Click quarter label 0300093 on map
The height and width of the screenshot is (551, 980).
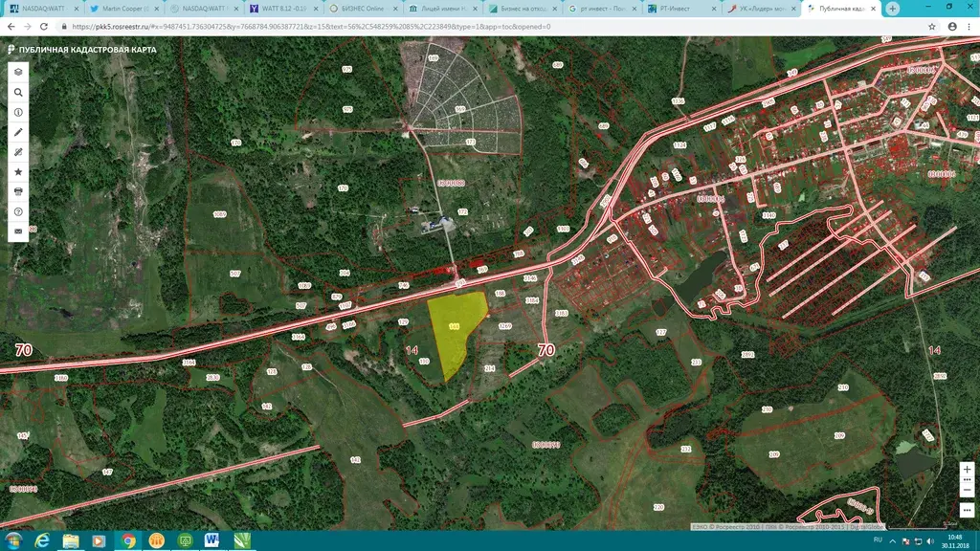coord(546,445)
